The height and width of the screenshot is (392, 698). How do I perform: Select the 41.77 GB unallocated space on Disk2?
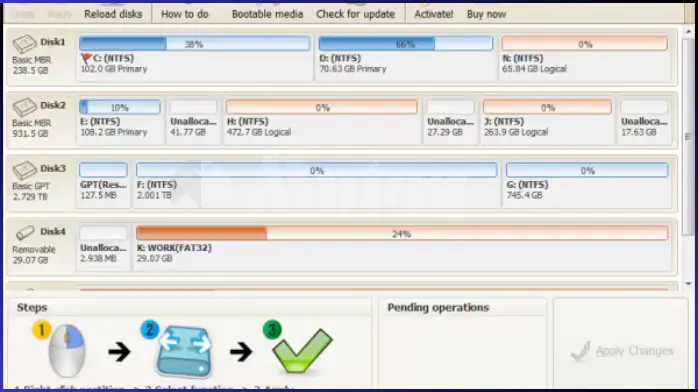193,119
